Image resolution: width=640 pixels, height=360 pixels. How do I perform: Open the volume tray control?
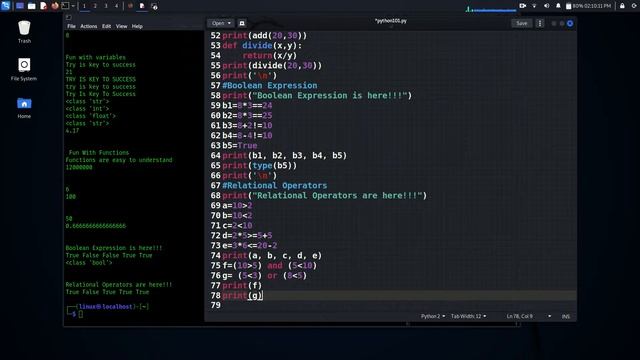(x=546, y=6)
